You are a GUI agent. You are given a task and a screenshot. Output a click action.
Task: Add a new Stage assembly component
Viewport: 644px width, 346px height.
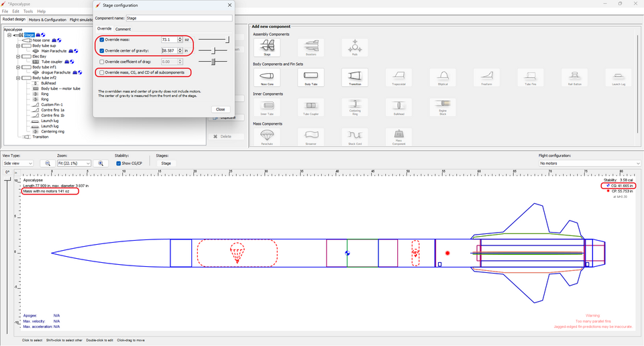[267, 47]
